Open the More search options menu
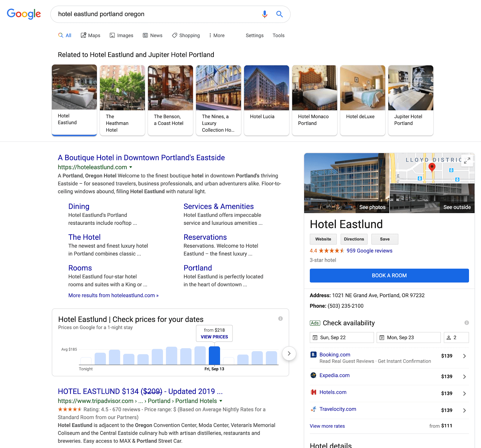 [x=217, y=35]
